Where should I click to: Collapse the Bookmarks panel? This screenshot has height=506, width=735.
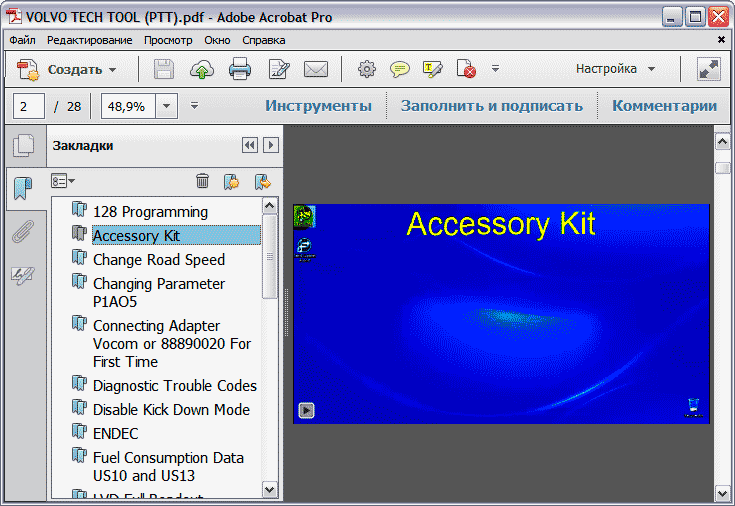point(250,146)
